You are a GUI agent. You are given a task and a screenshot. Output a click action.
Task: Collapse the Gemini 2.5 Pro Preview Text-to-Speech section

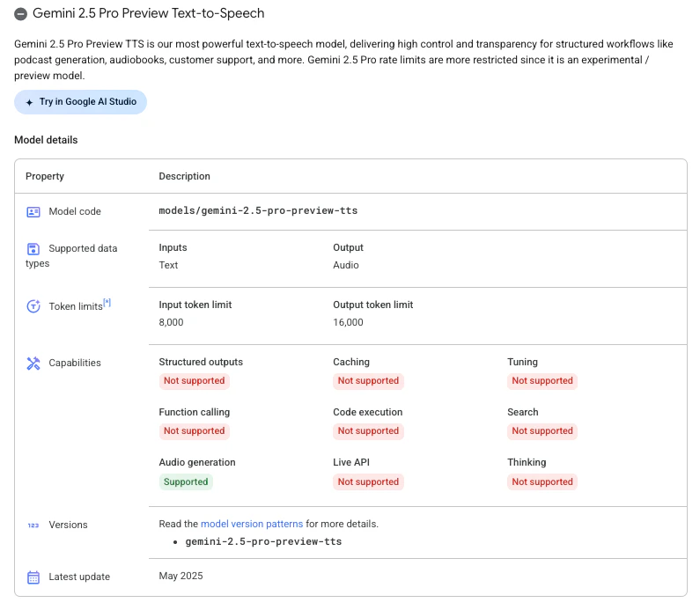point(20,14)
